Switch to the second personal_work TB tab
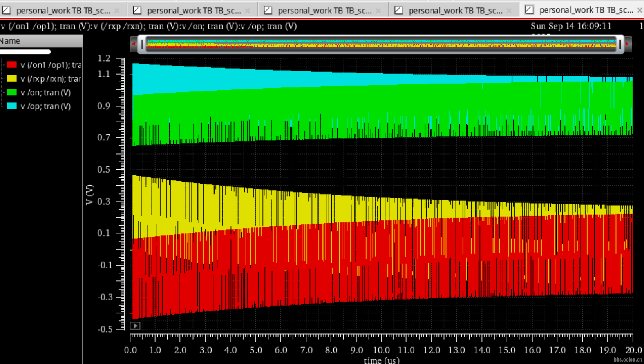The height and width of the screenshot is (364, 644). pos(194,11)
